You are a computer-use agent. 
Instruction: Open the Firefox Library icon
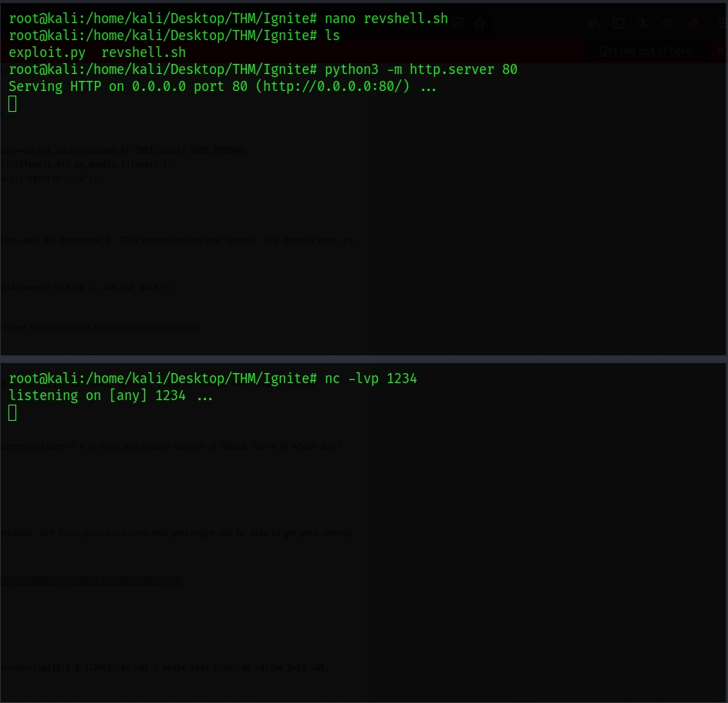tap(594, 23)
